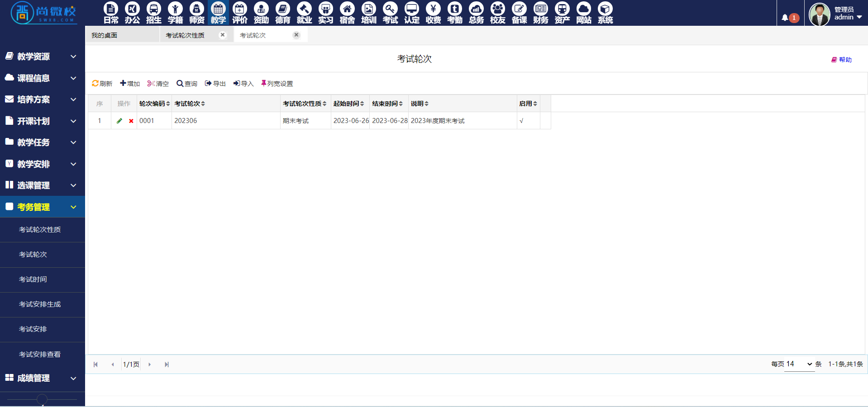868x407 pixels.
Task: Click the red delete X for row 0001
Action: (x=131, y=121)
